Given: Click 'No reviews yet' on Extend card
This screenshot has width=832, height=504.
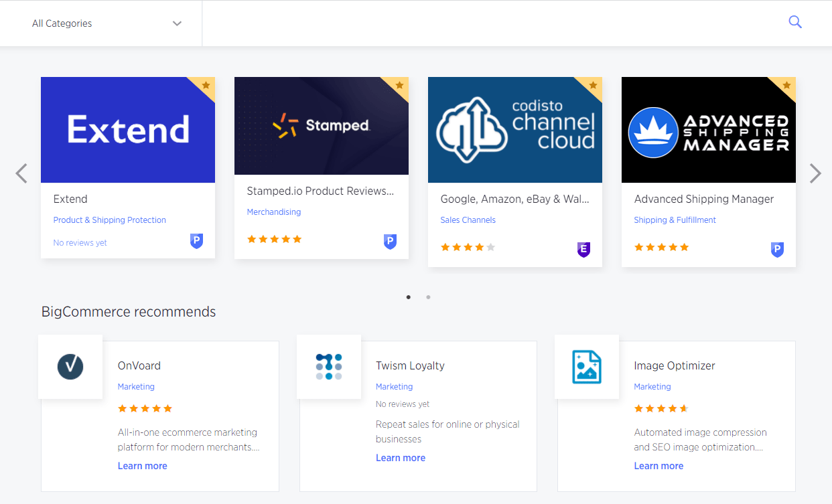Looking at the screenshot, I should click(x=80, y=243).
